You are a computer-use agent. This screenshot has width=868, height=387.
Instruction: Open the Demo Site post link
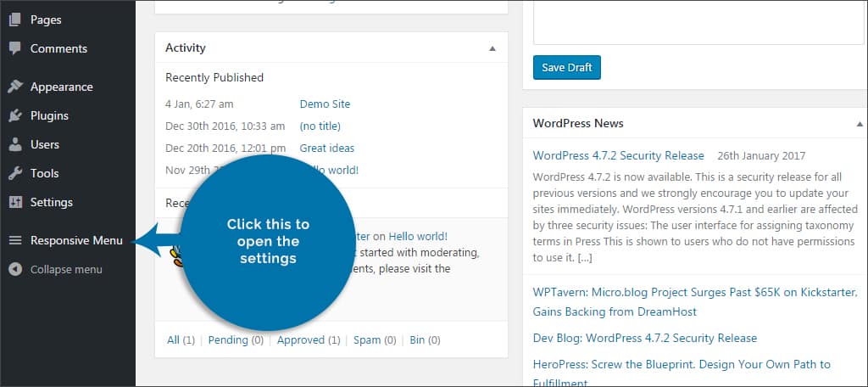coord(325,104)
